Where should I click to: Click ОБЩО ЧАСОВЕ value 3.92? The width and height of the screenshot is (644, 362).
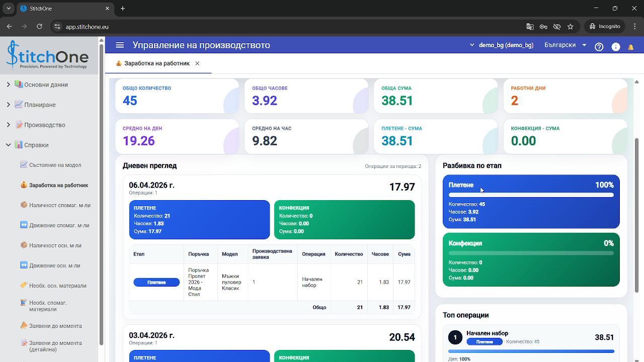pos(265,101)
